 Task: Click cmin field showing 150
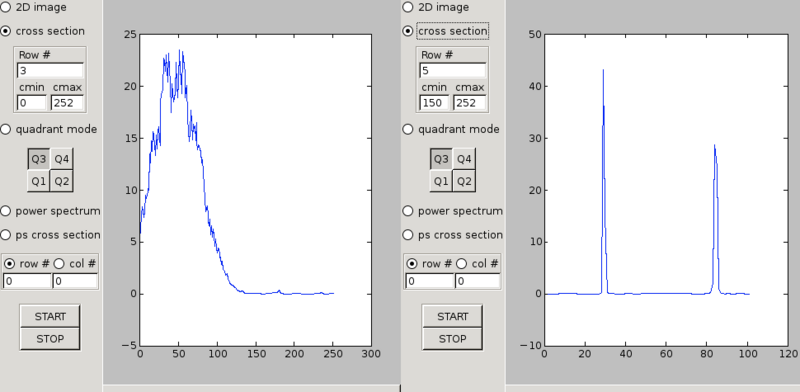(x=434, y=103)
